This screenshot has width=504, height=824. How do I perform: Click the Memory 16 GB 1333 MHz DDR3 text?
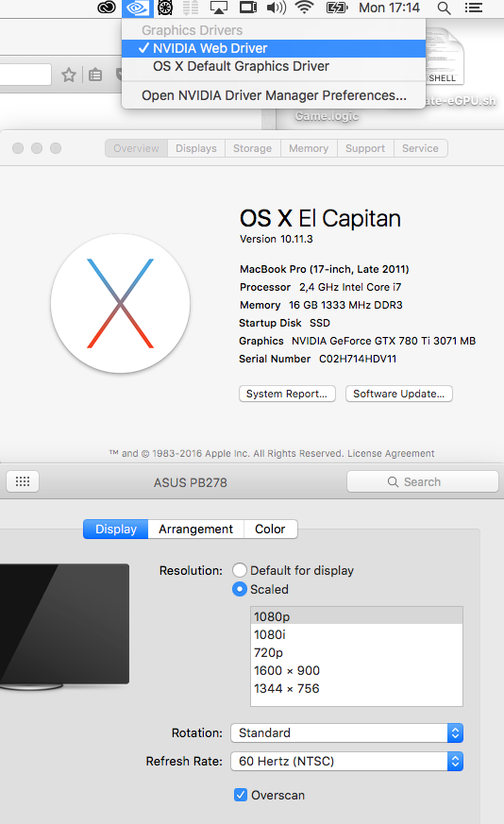321,305
